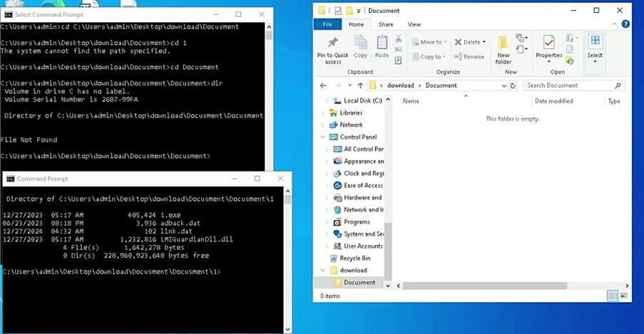Click the Pin to Quick access icon
Image resolution: width=644 pixels, height=334 pixels.
tap(332, 43)
